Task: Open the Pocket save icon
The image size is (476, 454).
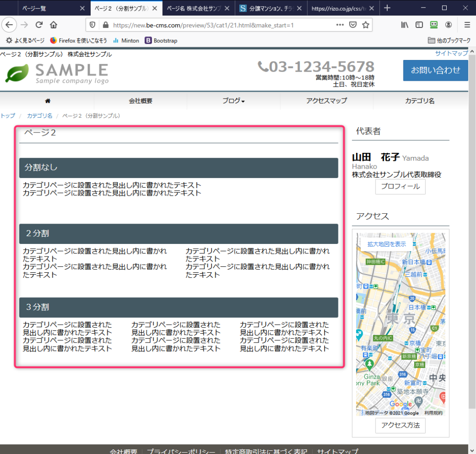Action: pos(353,25)
